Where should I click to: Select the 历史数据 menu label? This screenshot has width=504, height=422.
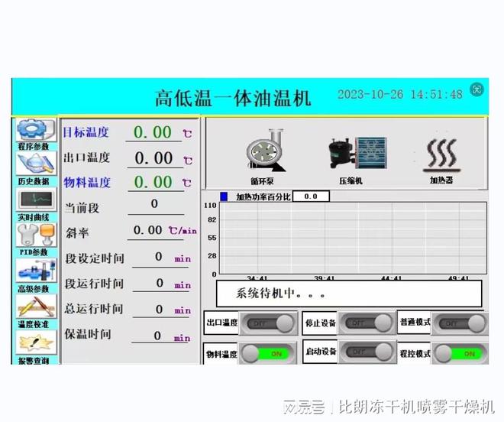[34, 181]
